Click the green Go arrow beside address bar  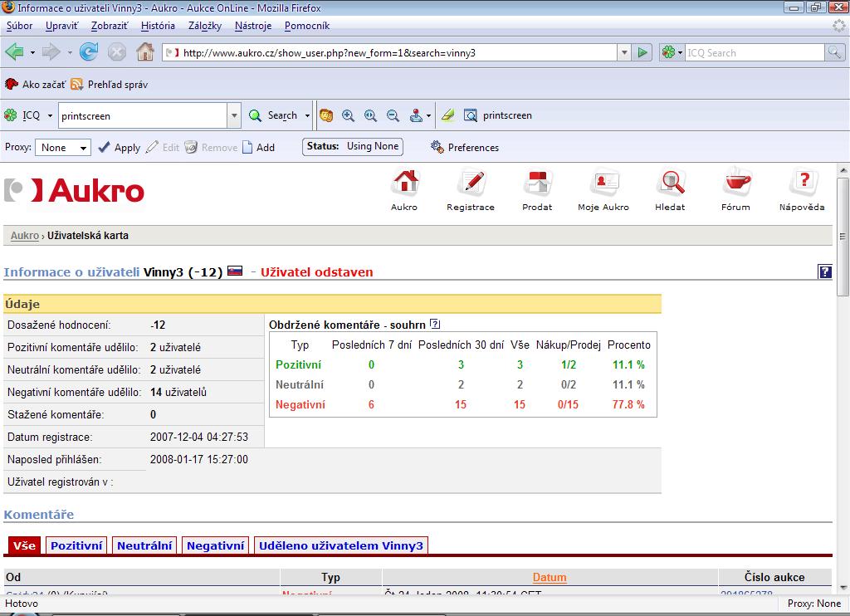[642, 52]
